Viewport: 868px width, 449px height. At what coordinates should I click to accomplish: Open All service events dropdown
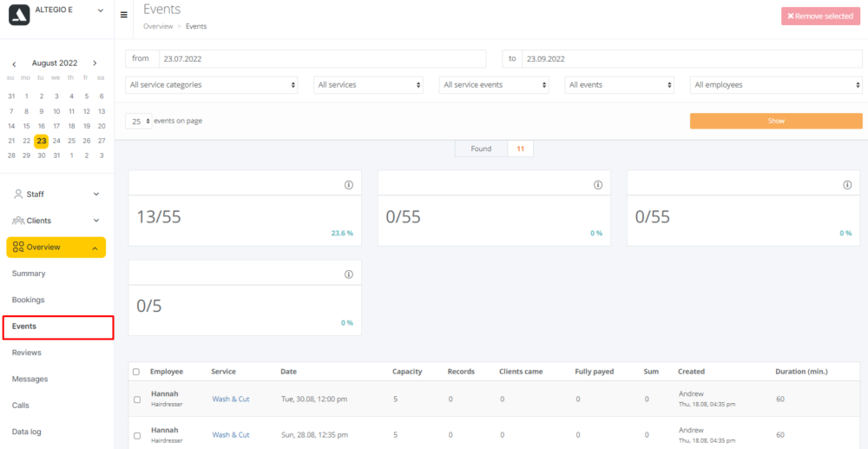tap(494, 85)
